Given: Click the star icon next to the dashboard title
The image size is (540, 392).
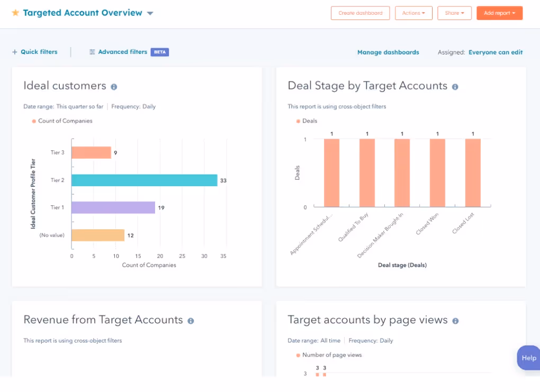Looking at the screenshot, I should click(15, 13).
